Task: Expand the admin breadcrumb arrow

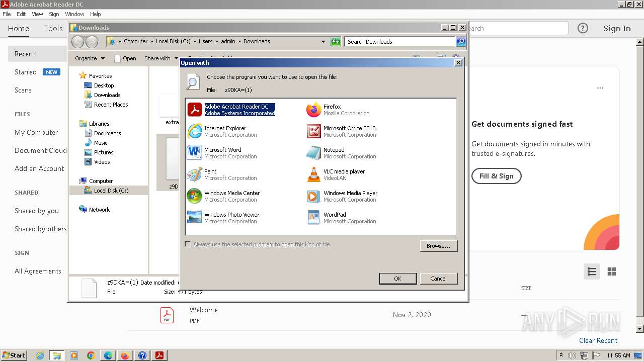Action: tap(239, 42)
